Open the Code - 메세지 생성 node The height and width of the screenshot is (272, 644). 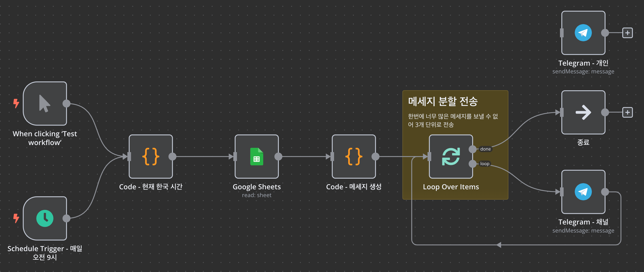(354, 156)
